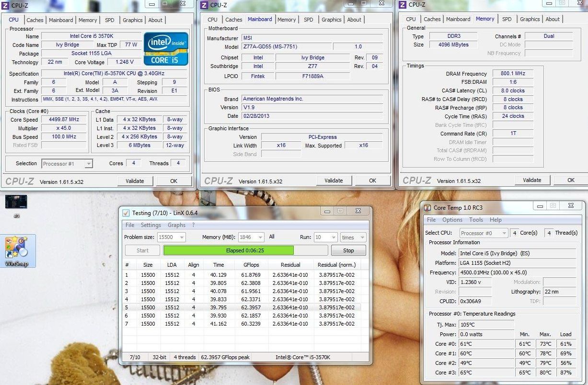588x385 pixels.
Task: Click the LinX elapsed time progress bar
Action: tap(245, 250)
